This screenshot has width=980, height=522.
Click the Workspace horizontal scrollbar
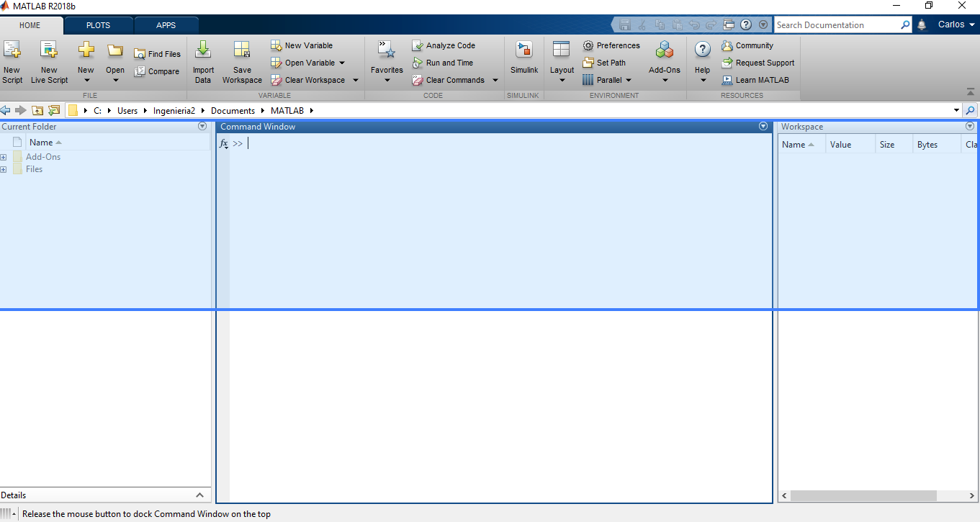click(864, 495)
